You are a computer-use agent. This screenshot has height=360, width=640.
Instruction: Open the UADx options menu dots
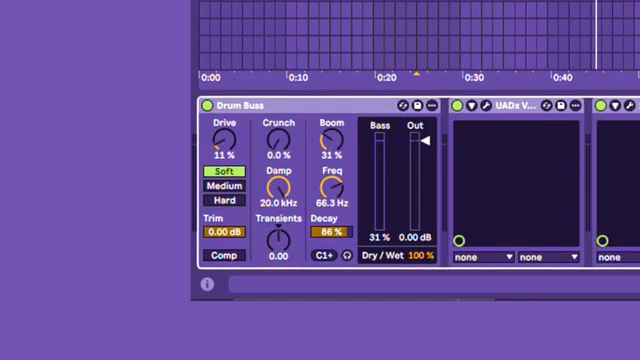[x=575, y=106]
